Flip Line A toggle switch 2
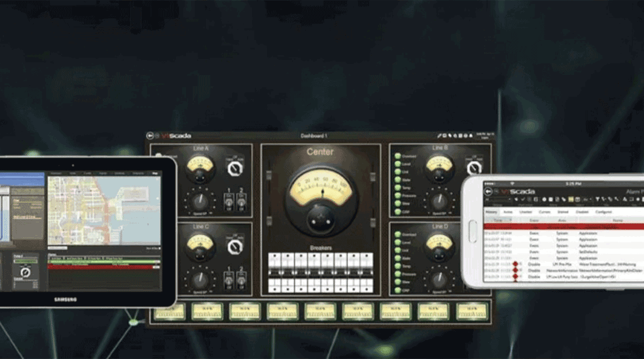 click(x=241, y=201)
